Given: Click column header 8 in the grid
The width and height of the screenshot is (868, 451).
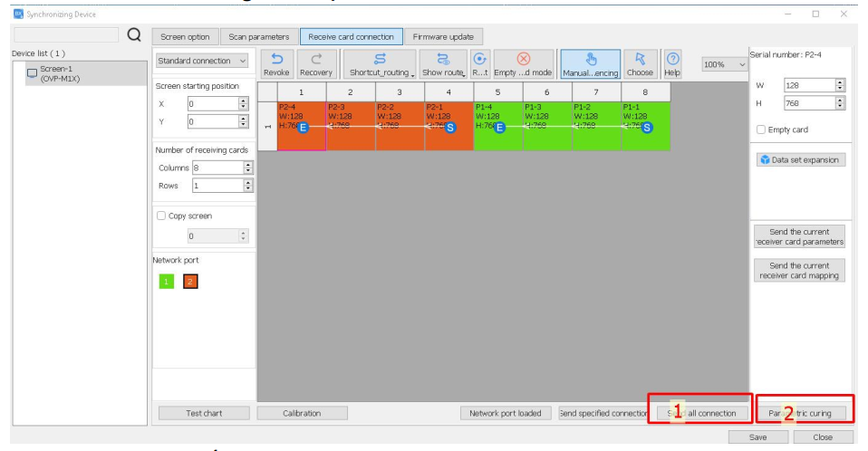Looking at the screenshot, I should point(645,91).
